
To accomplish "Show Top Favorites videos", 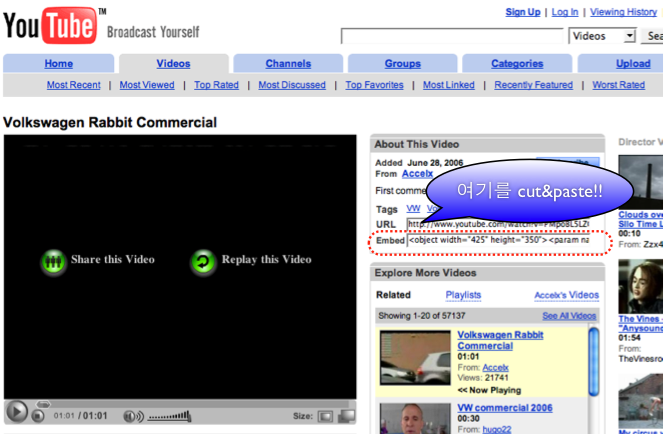I will click(375, 85).
